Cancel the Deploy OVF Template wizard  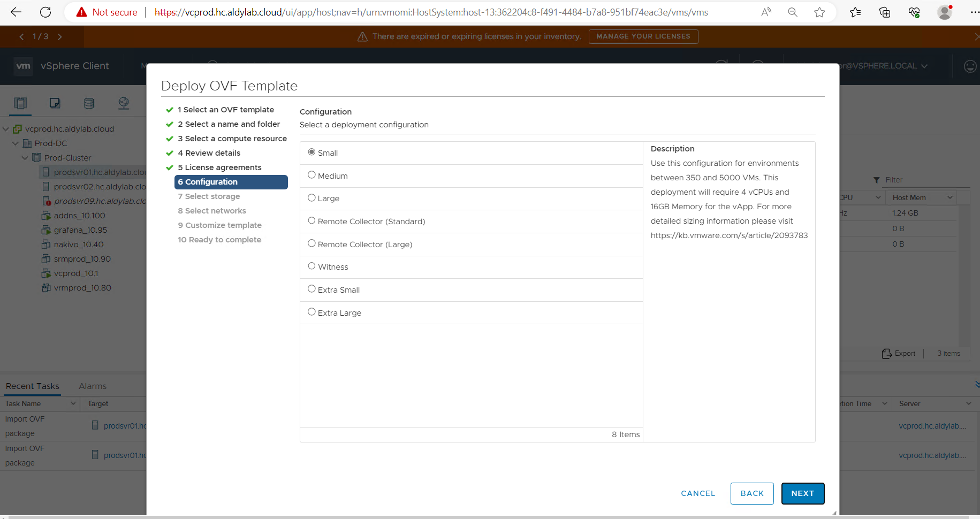click(x=698, y=493)
